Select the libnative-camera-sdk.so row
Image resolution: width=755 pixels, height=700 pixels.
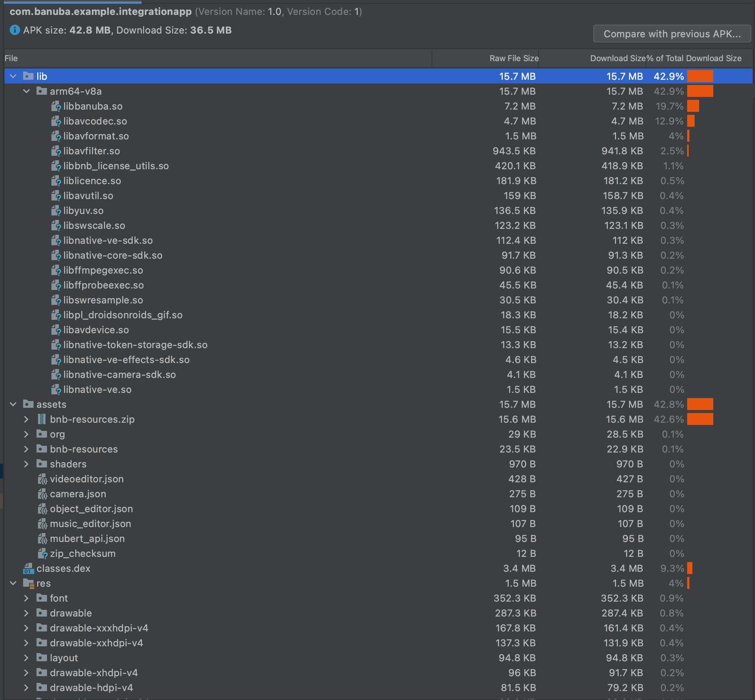[378, 375]
